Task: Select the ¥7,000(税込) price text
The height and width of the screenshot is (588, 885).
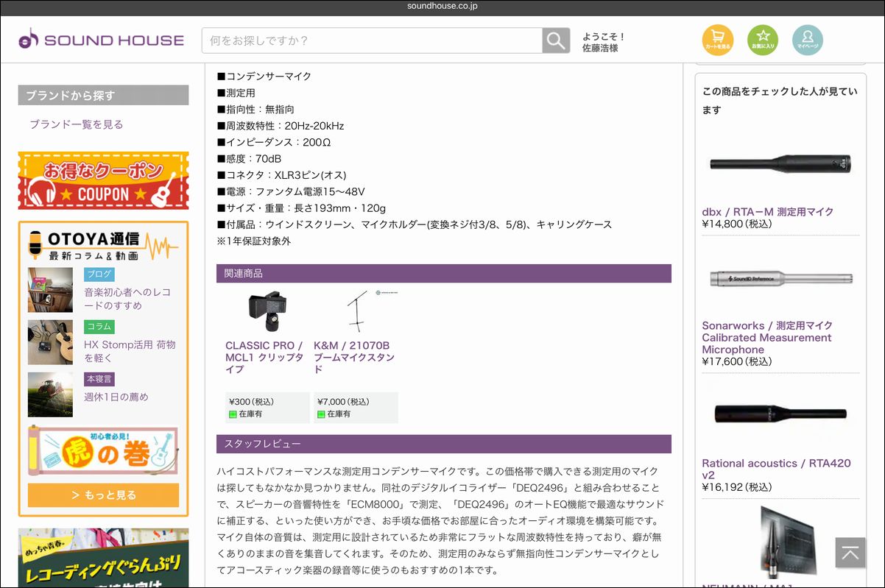Action: pyautogui.click(x=343, y=402)
